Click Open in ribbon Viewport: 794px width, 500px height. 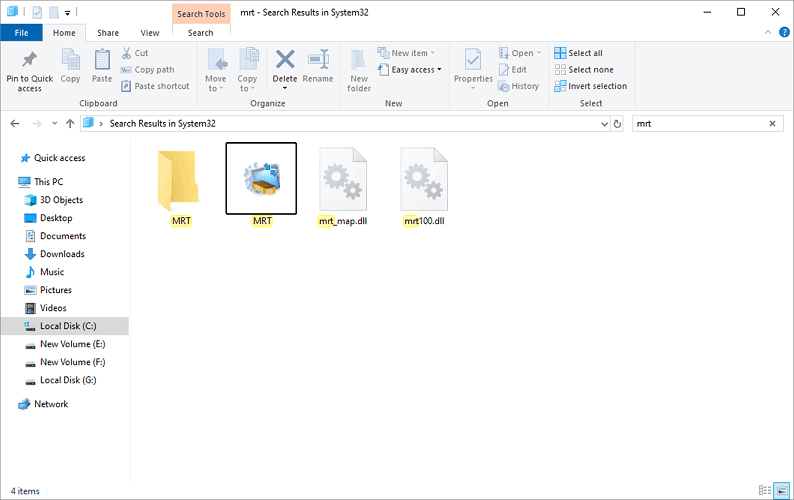click(520, 53)
